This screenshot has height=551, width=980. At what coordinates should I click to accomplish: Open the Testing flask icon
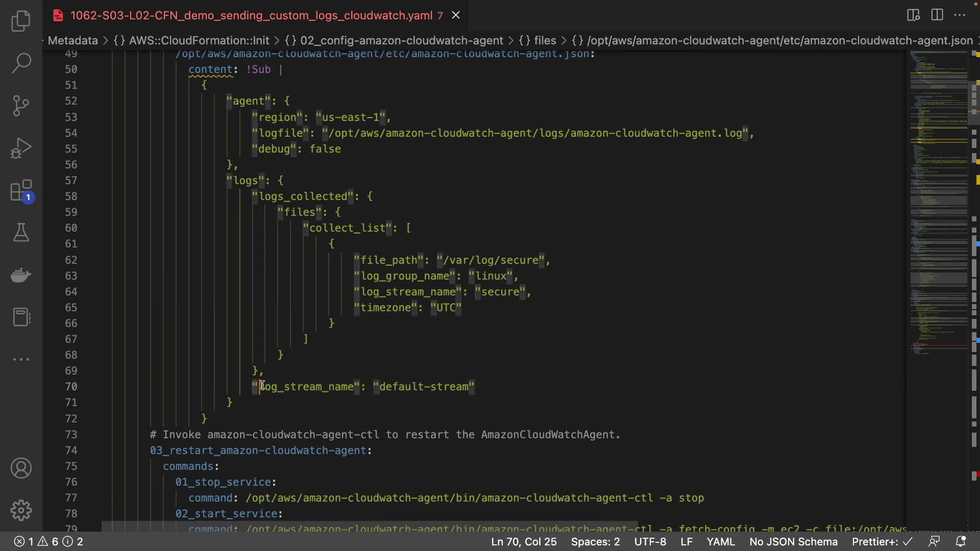[21, 233]
